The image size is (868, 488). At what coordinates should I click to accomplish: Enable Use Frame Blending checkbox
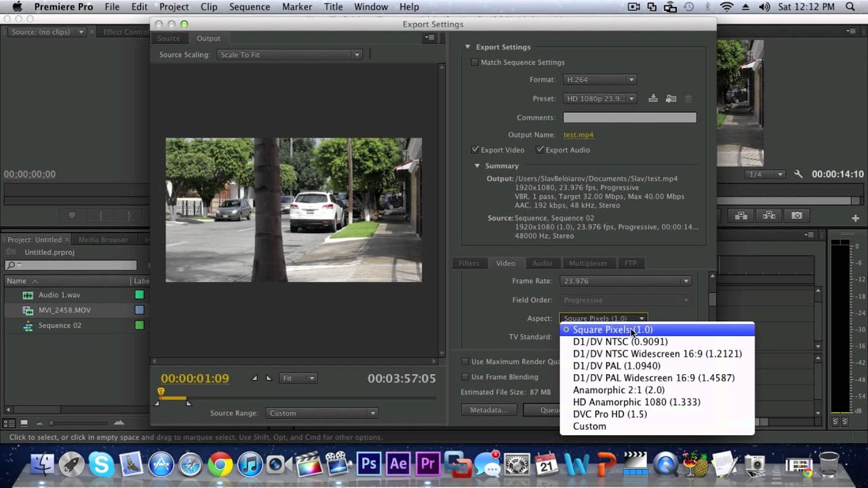(x=465, y=377)
